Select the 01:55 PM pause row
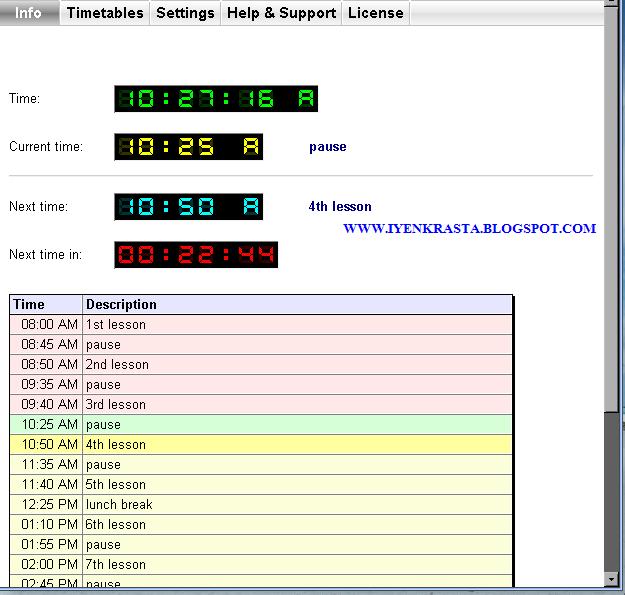Viewport: 625px width, 595px height. [261, 544]
